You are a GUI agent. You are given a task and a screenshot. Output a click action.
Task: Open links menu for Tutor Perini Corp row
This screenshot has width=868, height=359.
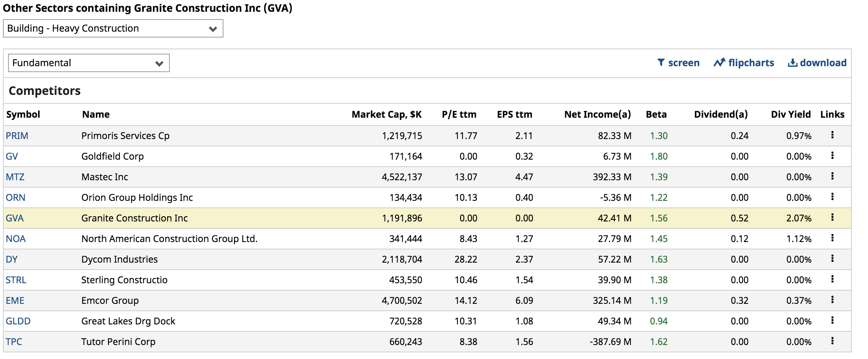click(832, 341)
